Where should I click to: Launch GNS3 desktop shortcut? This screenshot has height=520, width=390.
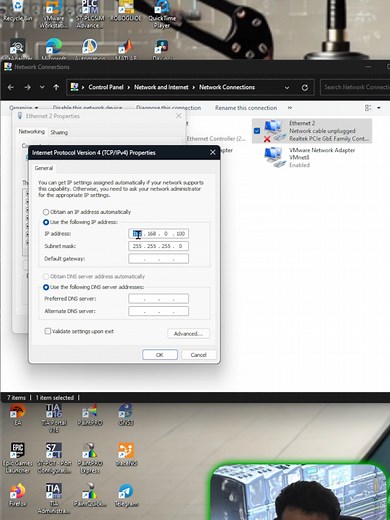tap(126, 415)
